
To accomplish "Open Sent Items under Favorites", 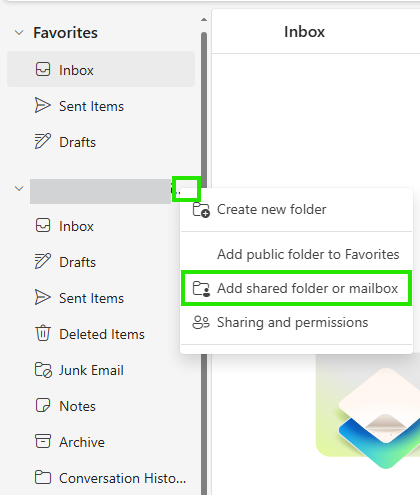I will tap(101, 106).
